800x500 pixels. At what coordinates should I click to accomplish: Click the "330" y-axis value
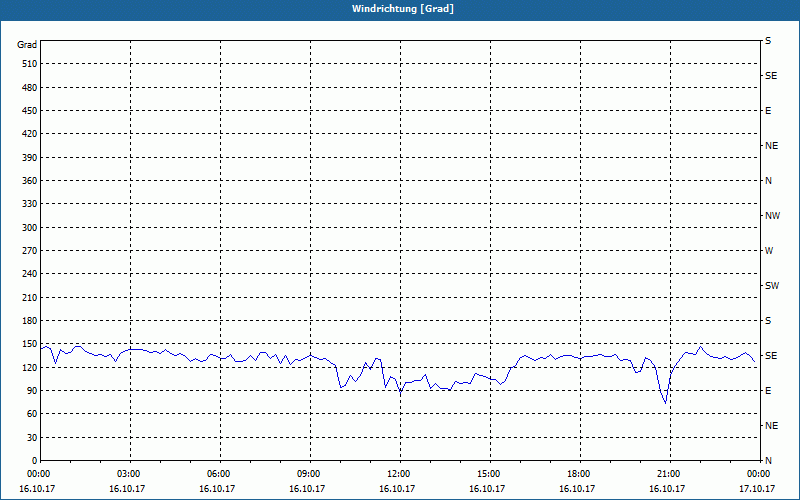30,204
